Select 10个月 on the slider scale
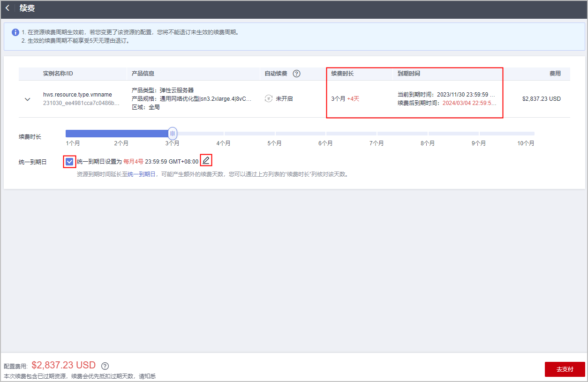Viewport: 588px width, 382px height. pyautogui.click(x=526, y=143)
